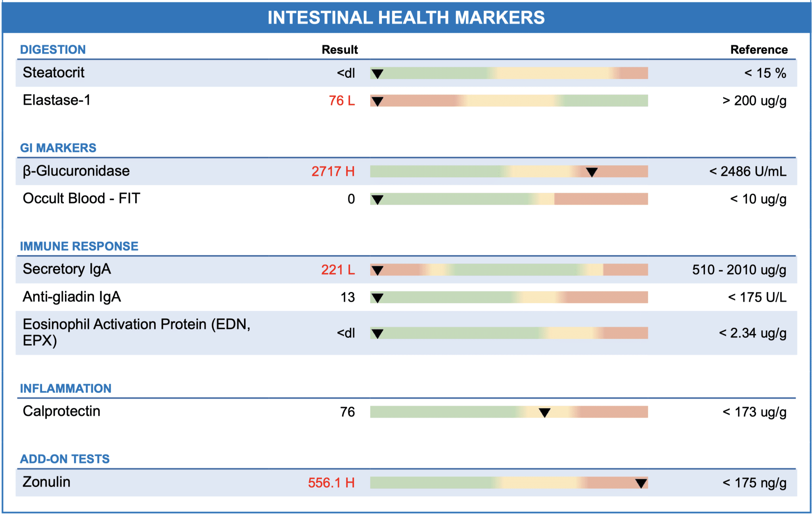Viewport: 812px width, 515px height.
Task: Select the GI MARKERS section heading
Action: (58, 148)
